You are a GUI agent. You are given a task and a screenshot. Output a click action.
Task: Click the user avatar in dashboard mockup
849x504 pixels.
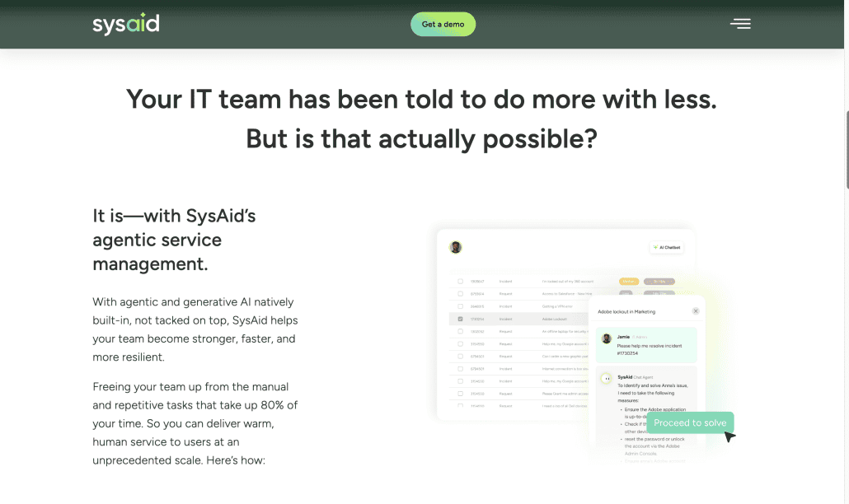(456, 247)
